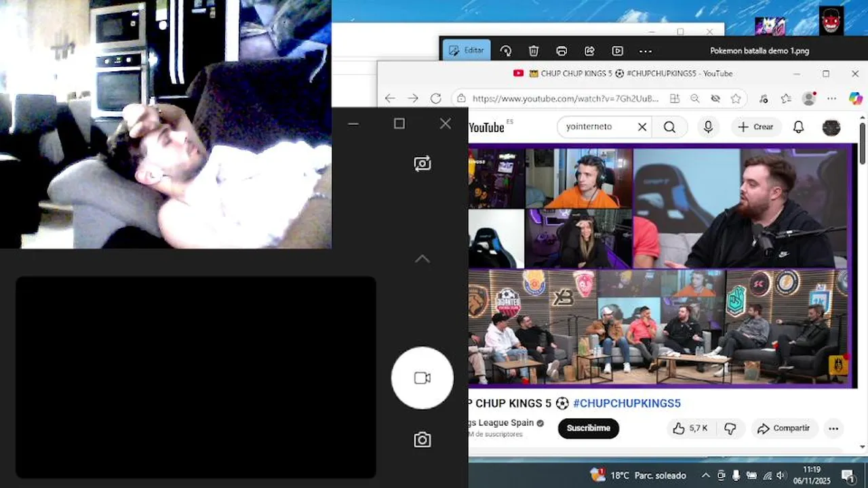The width and height of the screenshot is (868, 488).
Task: Click Compartir to share the video
Action: tap(783, 428)
